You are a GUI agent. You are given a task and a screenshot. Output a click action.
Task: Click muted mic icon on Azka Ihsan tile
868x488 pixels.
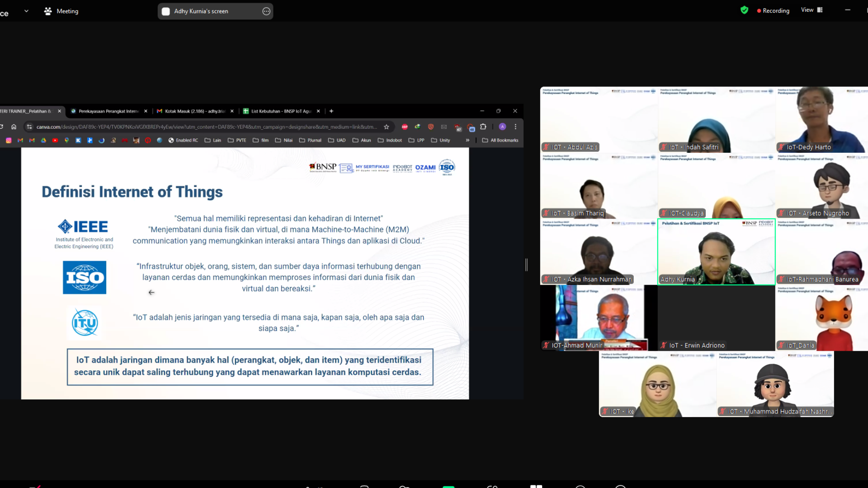[x=547, y=279]
